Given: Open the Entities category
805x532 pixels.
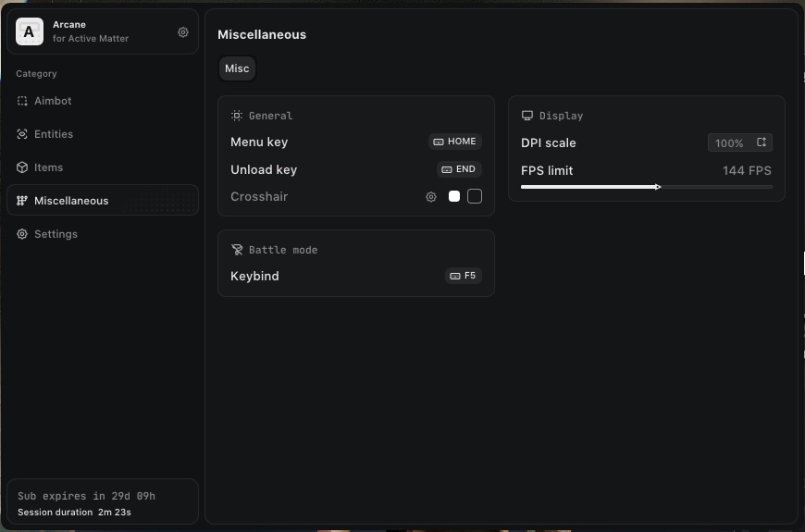Looking at the screenshot, I should 54,134.
